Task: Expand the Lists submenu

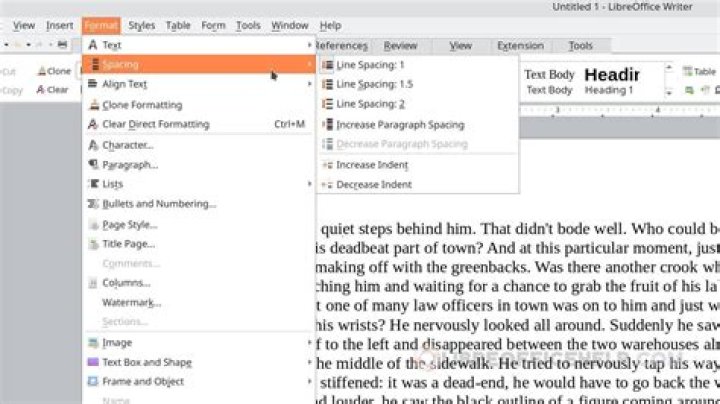Action: (x=199, y=184)
